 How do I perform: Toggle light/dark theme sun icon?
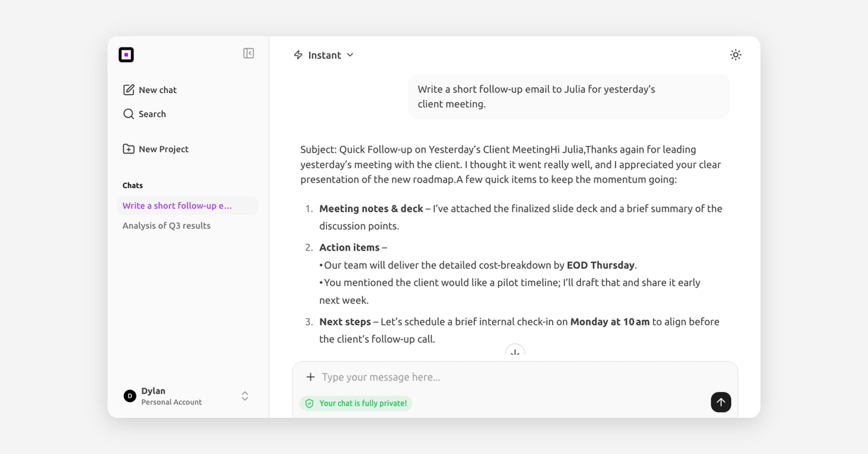pyautogui.click(x=735, y=55)
